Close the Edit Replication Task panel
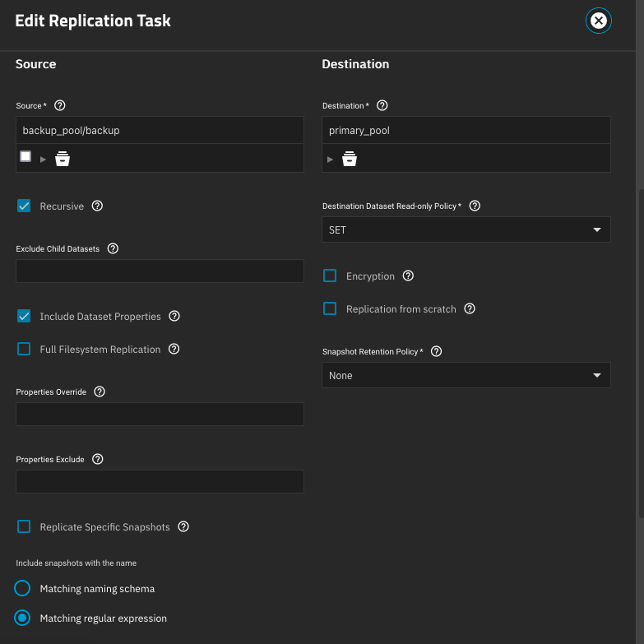Image resolution: width=644 pixels, height=644 pixels. pyautogui.click(x=599, y=21)
